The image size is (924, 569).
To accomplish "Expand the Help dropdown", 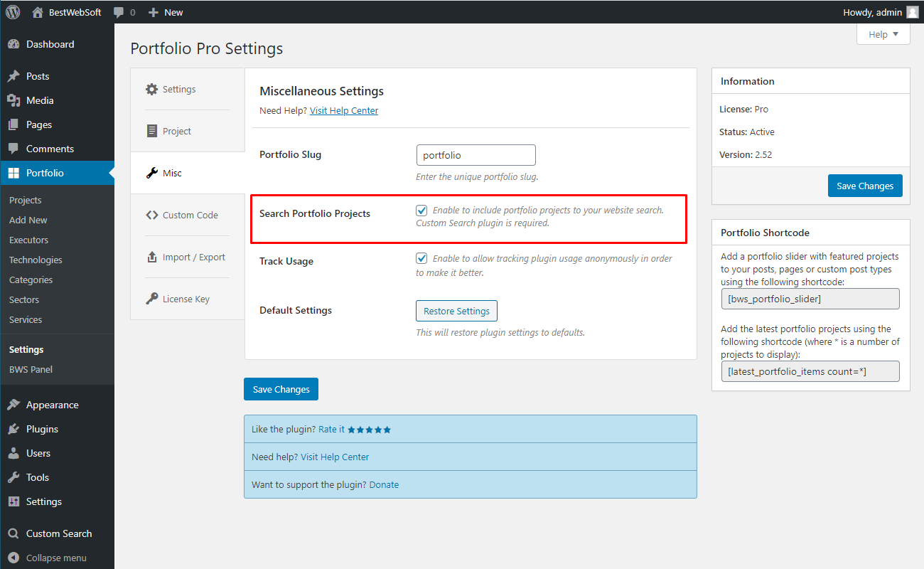I will (x=883, y=34).
